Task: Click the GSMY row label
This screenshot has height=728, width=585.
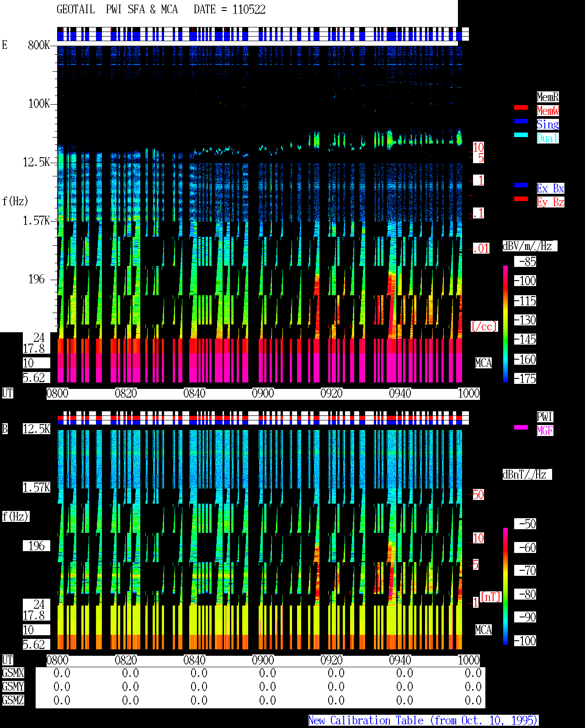Action: click(13, 686)
